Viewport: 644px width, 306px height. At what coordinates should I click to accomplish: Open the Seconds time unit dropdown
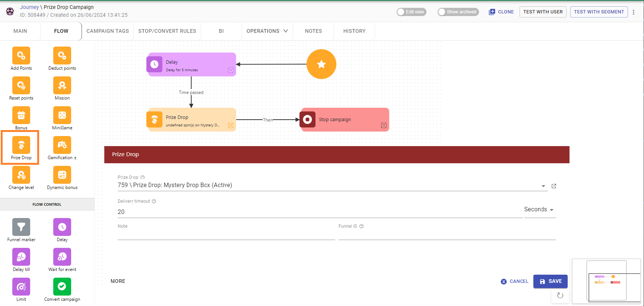(x=539, y=209)
